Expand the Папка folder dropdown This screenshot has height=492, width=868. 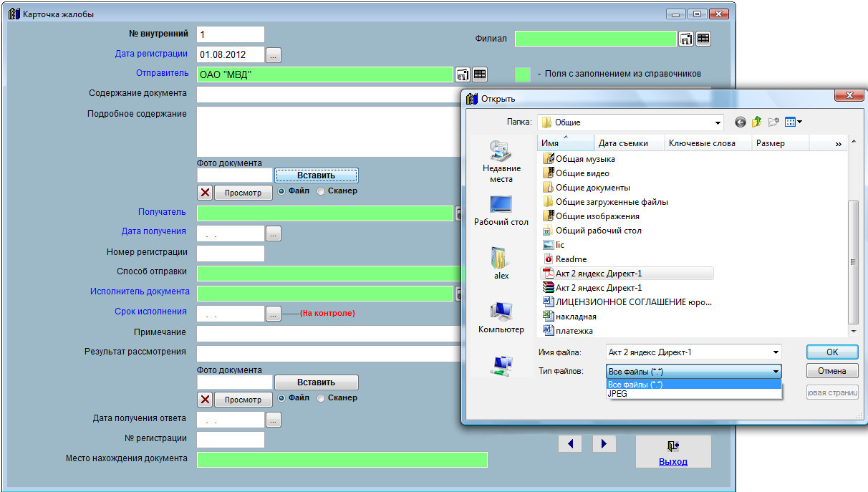[718, 122]
